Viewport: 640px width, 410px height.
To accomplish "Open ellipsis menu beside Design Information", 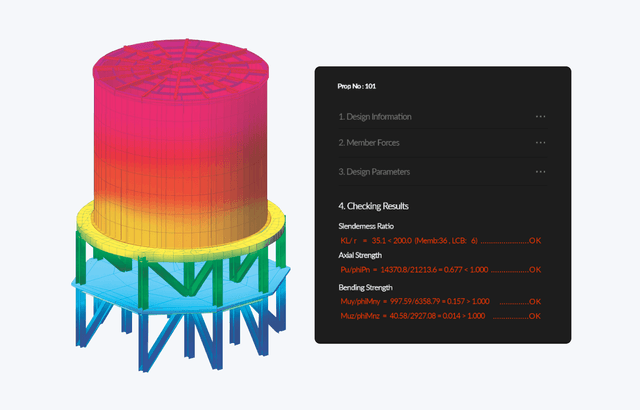I will (x=540, y=117).
